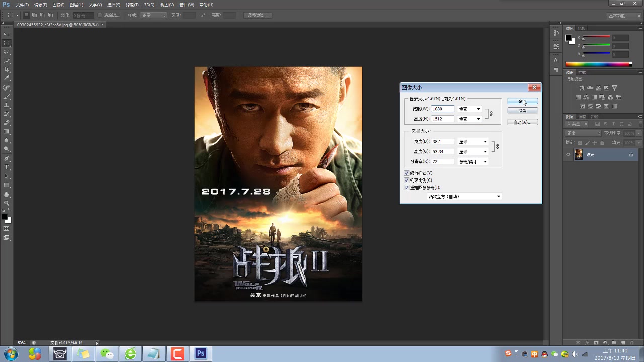The height and width of the screenshot is (362, 644).
Task: Click Cancel in Image Size dialog
Action: click(x=522, y=111)
